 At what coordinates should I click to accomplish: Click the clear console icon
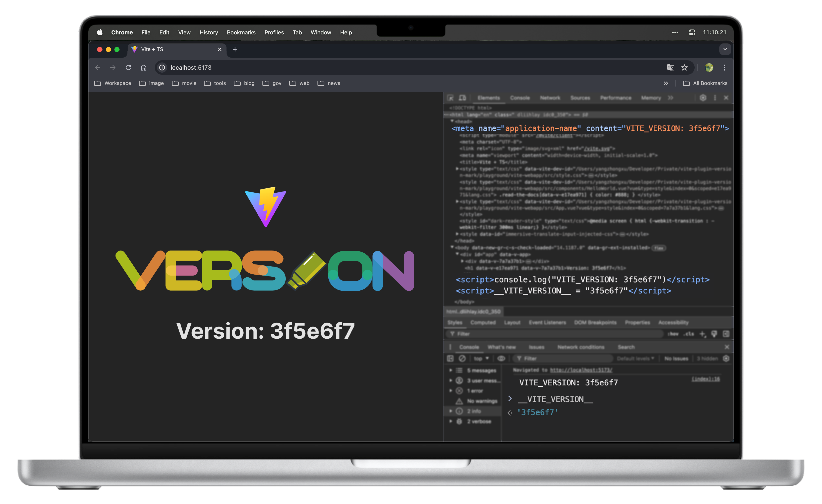coord(462,358)
